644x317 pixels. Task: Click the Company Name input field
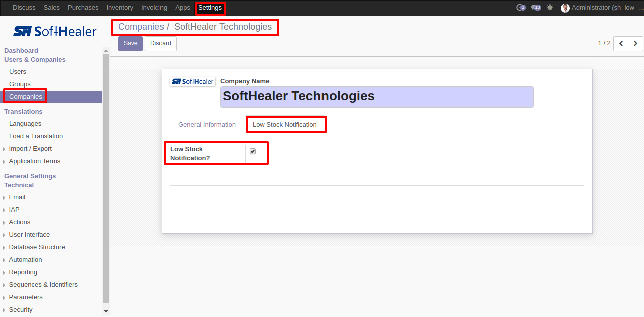point(377,97)
